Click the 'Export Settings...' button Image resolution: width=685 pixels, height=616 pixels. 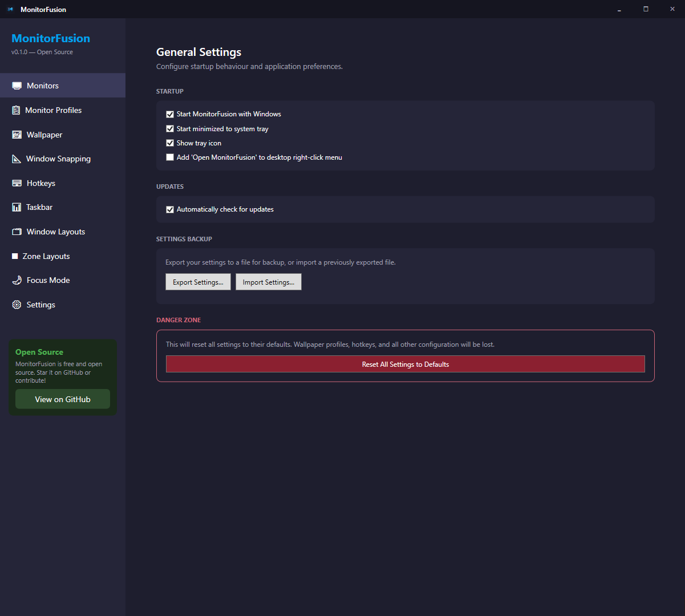coord(198,282)
